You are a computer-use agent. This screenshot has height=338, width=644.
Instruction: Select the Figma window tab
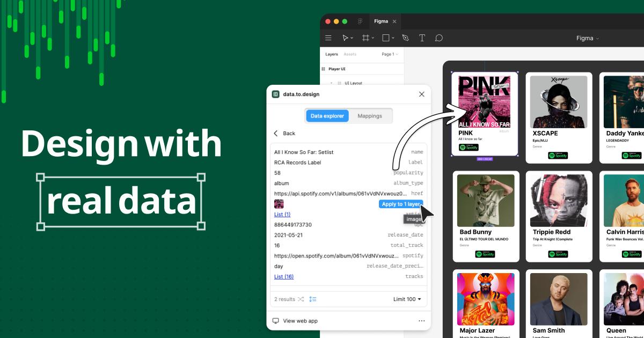tap(386, 21)
